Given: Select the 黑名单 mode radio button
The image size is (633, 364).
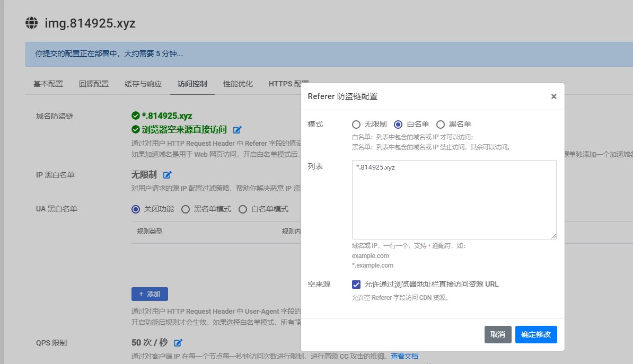Looking at the screenshot, I should coord(440,125).
